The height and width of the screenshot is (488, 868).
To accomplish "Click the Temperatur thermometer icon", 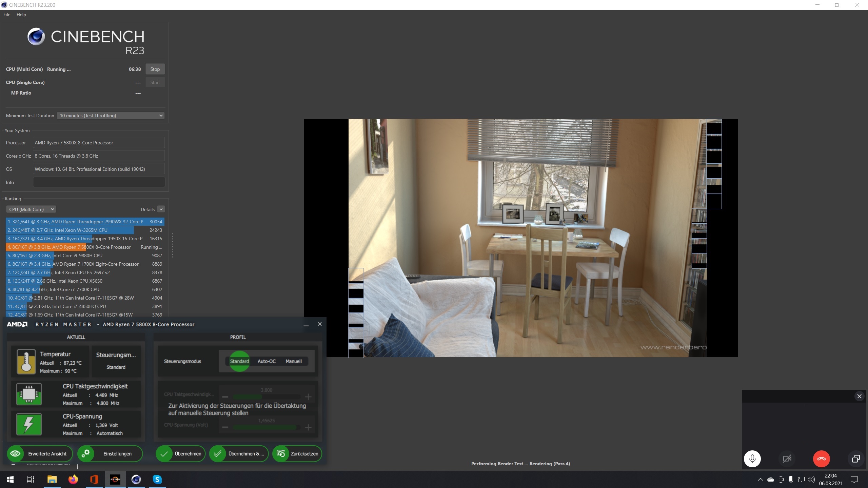I will pyautogui.click(x=26, y=362).
